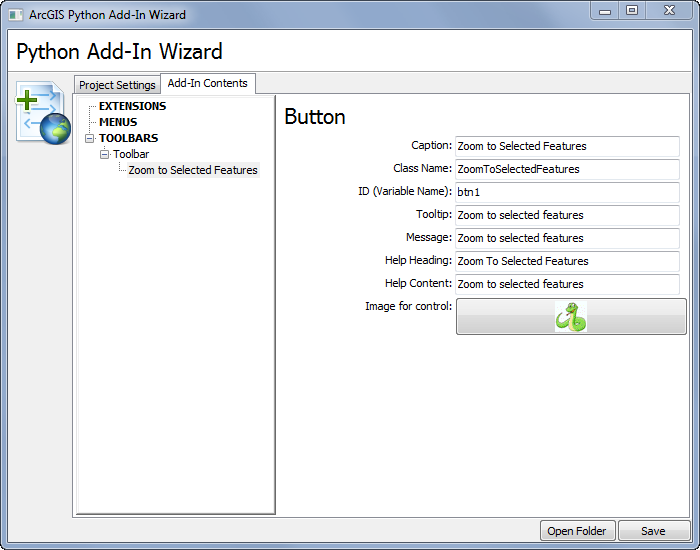Viewport: 700px width, 550px height.
Task: Click the Tooltip input field
Action: click(x=567, y=215)
